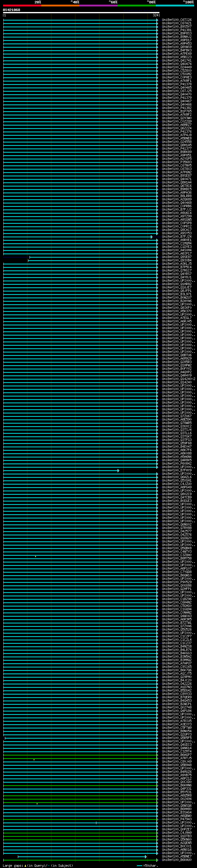Select hit label UniRef100_Q14240-2

click(179, 379)
